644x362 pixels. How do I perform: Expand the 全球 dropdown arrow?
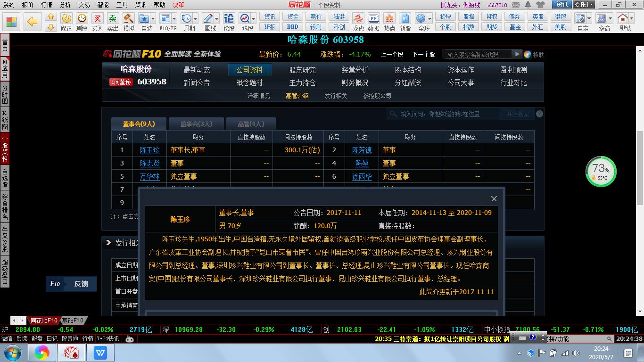[x=430, y=19]
